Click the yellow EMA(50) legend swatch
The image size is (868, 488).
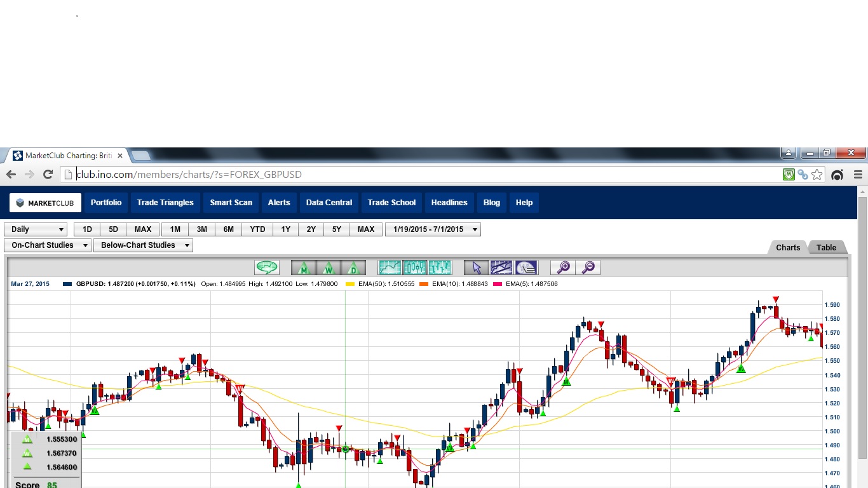(349, 284)
